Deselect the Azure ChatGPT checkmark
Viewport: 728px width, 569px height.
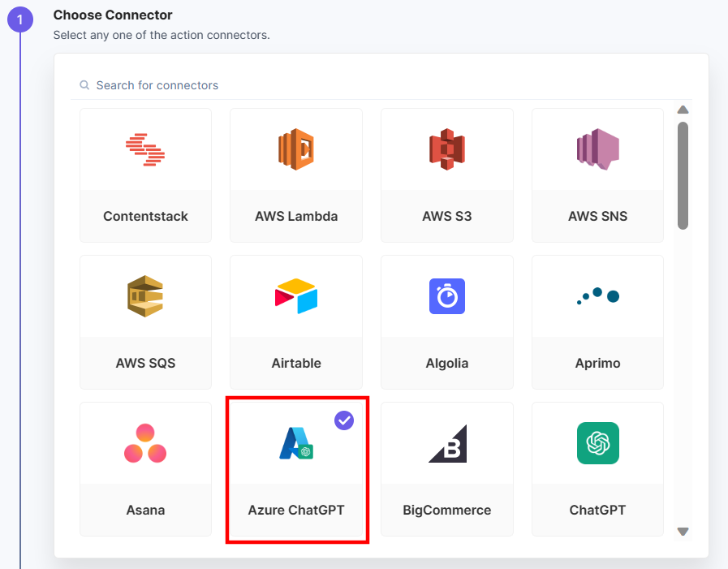(x=344, y=420)
